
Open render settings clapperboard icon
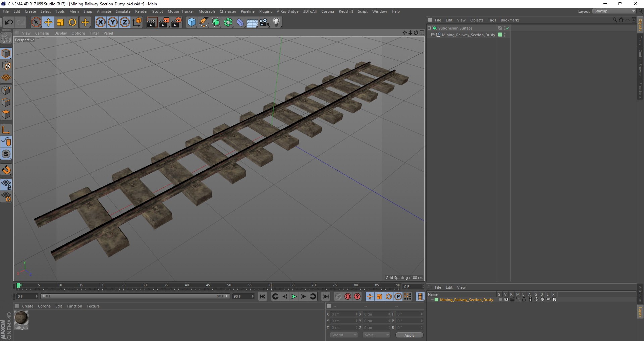coord(176,22)
